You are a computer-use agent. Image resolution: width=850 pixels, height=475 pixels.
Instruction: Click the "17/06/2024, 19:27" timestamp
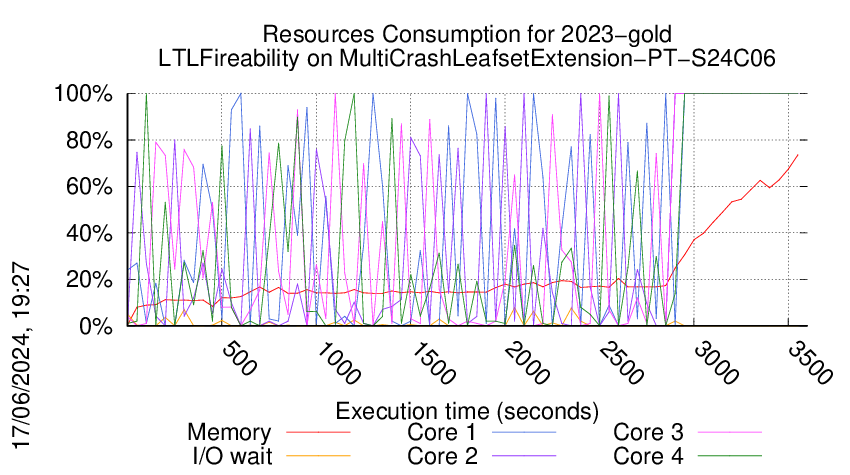click(21, 356)
